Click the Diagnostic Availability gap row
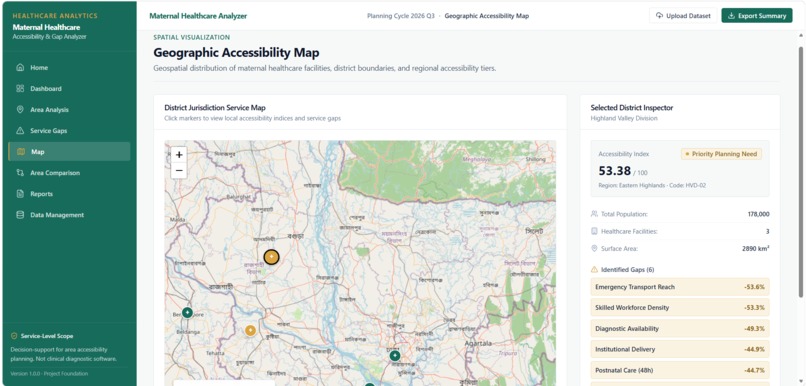The width and height of the screenshot is (806, 386). pos(680,328)
